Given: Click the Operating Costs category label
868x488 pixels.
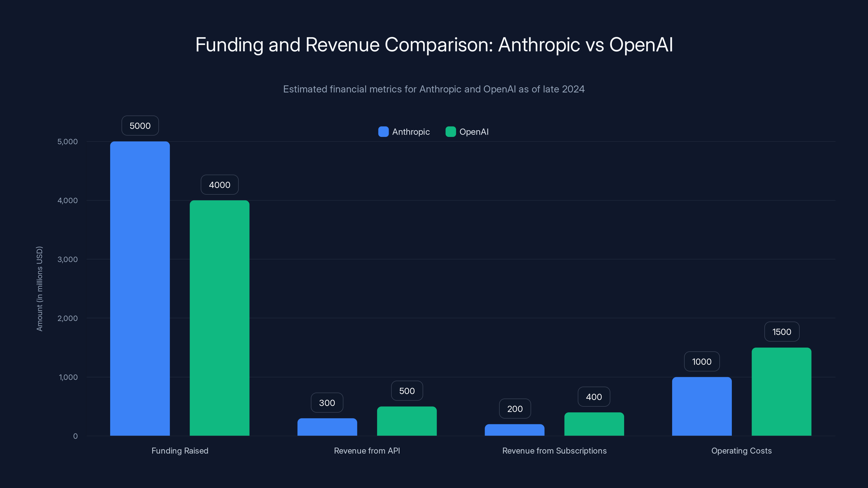Looking at the screenshot, I should pos(741,451).
